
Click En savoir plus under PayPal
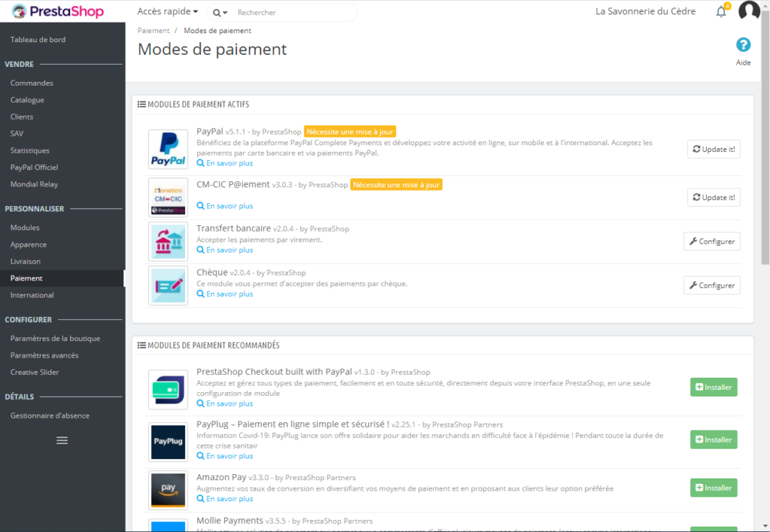(x=225, y=163)
